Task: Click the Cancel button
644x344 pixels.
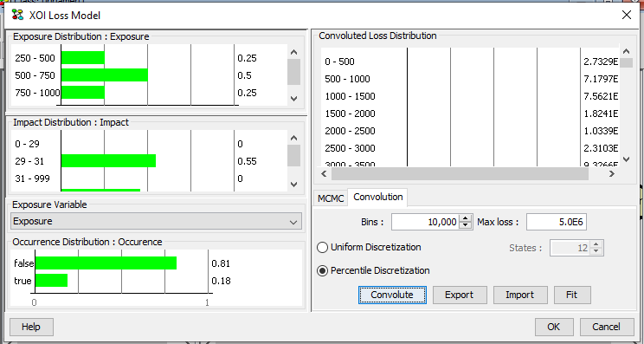Action: (x=607, y=328)
